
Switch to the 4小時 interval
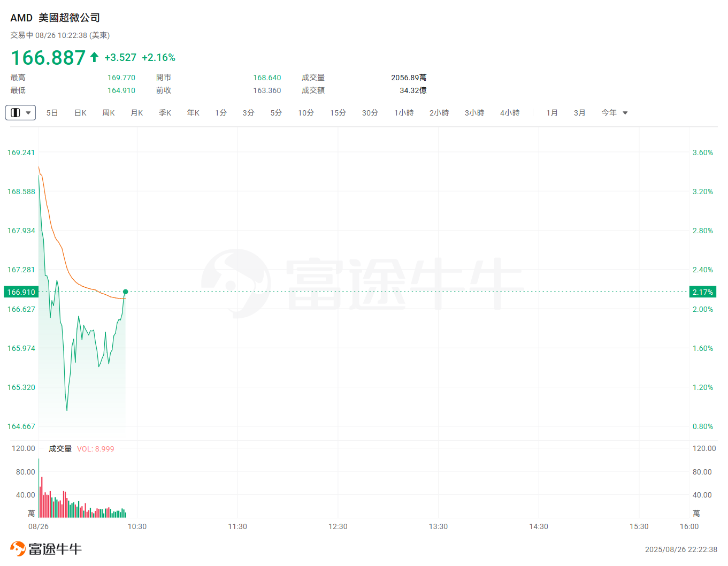coord(510,113)
